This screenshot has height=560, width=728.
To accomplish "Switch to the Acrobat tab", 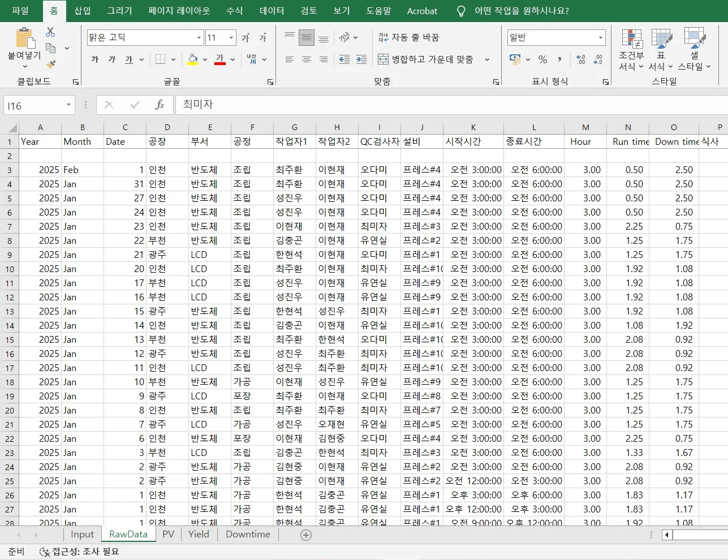I will (422, 11).
